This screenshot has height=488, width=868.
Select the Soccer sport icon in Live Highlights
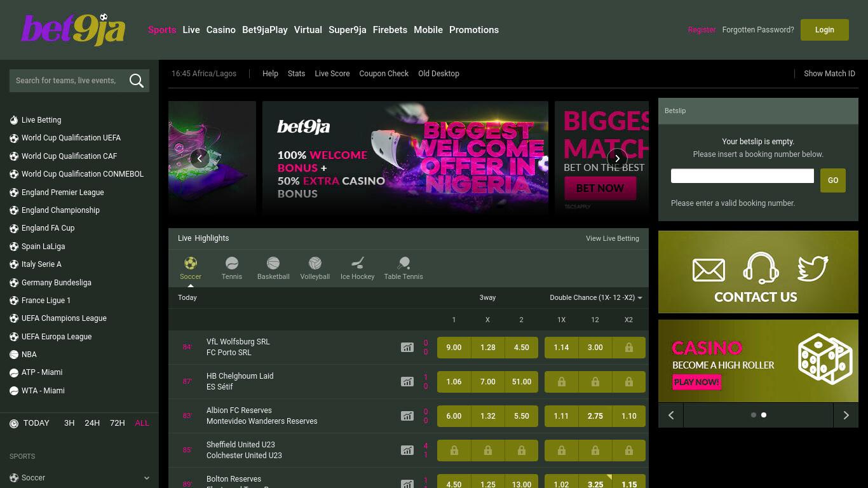(x=191, y=262)
